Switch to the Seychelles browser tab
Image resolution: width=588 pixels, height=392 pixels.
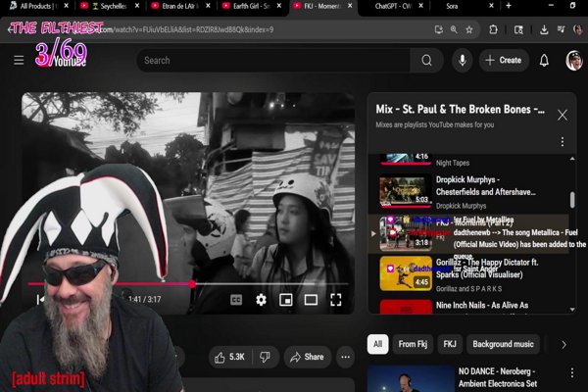click(x=109, y=6)
